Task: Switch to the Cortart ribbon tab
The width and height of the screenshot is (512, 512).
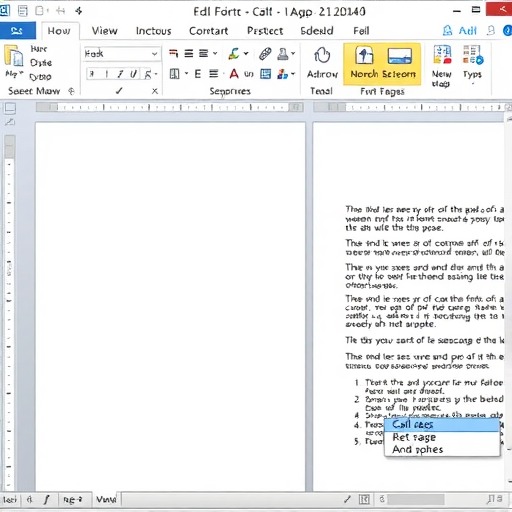Action: coord(209,31)
